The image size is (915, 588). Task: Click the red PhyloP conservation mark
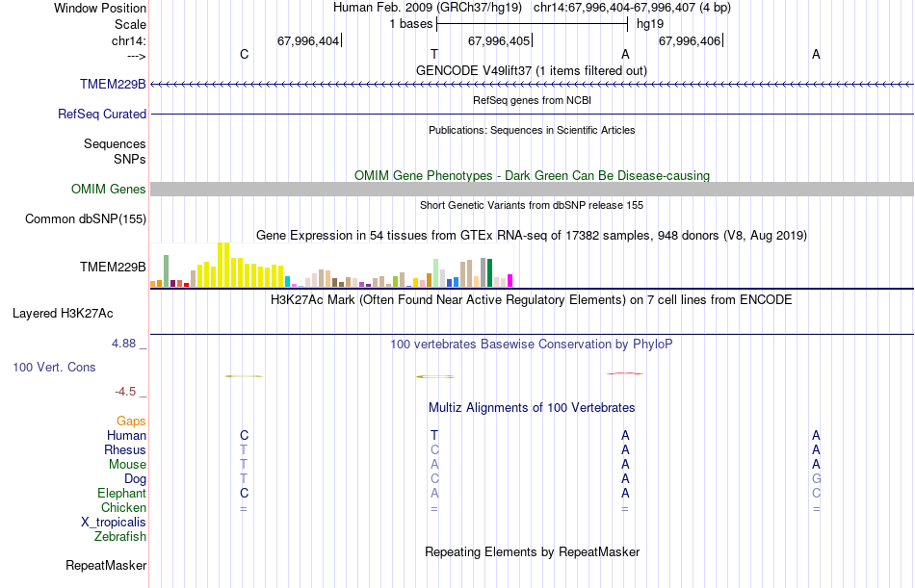point(625,373)
